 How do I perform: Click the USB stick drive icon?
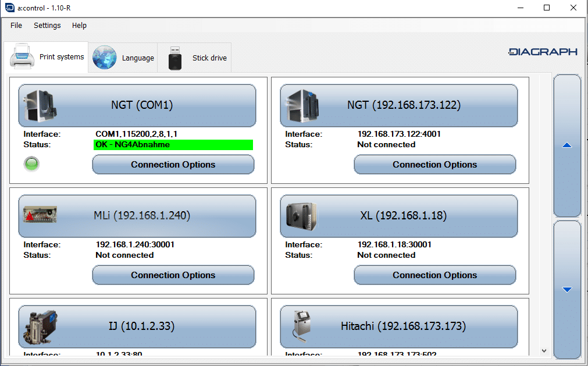tap(174, 58)
